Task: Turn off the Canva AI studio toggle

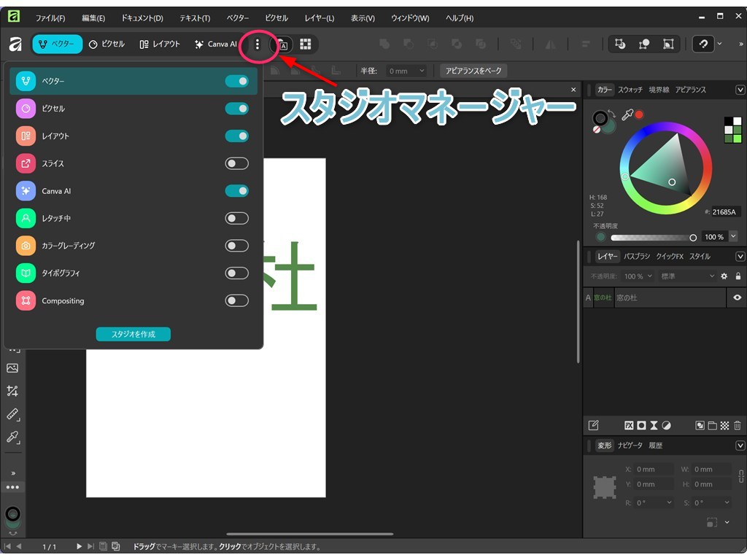Action: coord(236,191)
